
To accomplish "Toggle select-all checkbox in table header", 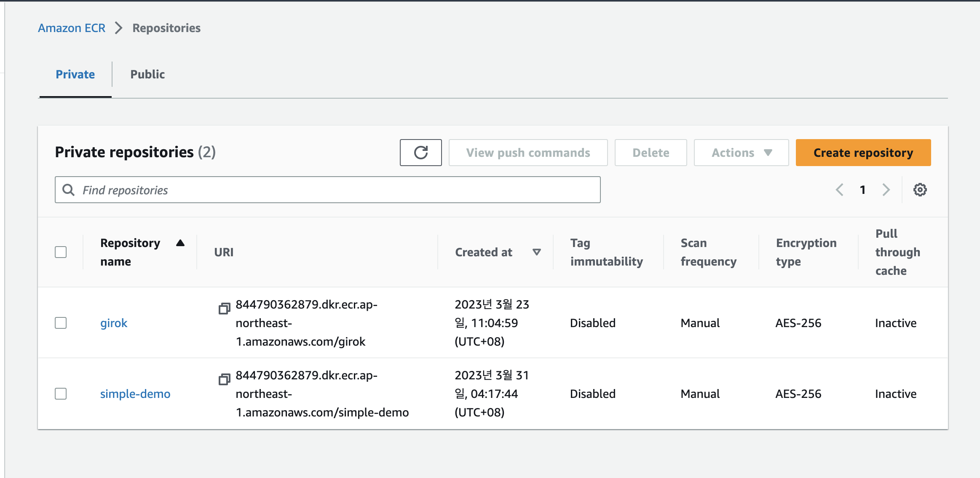I will coord(61,252).
